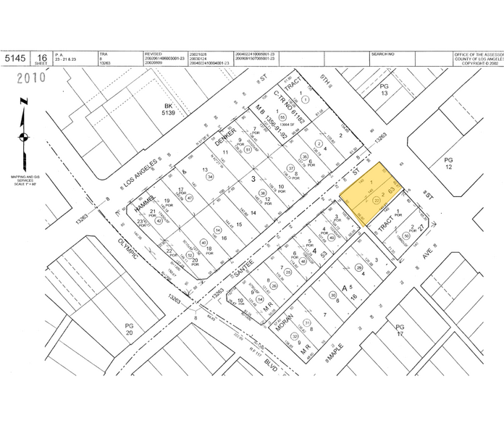Select circled parcel number 34
This screenshot has height=426, width=504.
click(210, 177)
